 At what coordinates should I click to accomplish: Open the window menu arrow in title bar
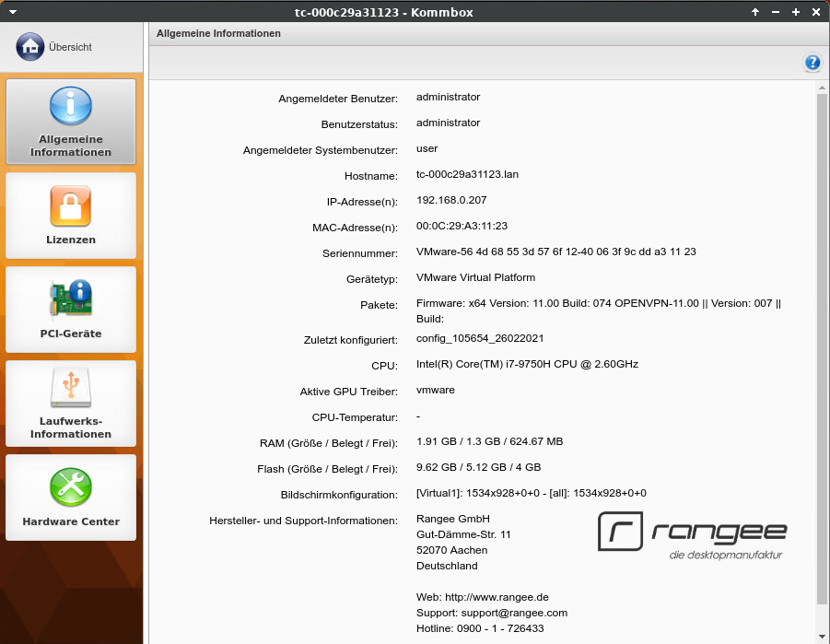[13, 12]
